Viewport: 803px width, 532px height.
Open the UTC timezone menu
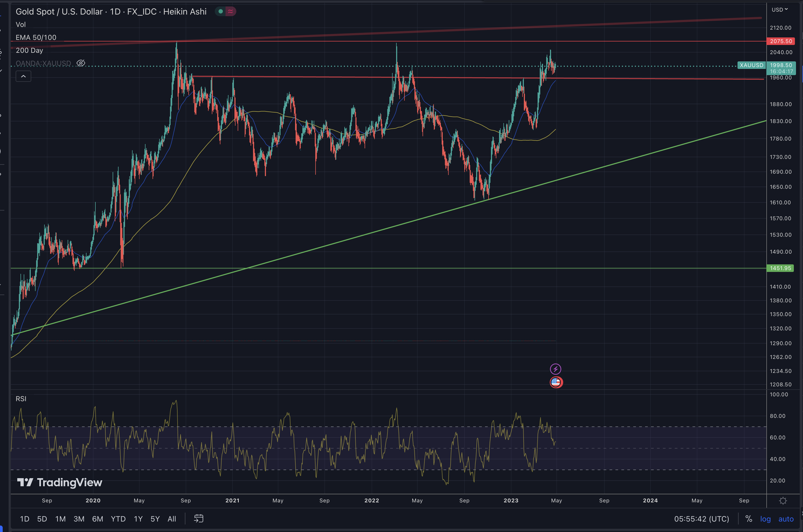[701, 519]
